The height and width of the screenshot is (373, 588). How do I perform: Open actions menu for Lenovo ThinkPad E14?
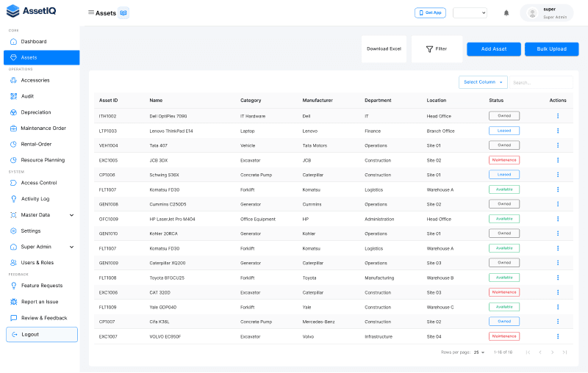click(x=558, y=131)
